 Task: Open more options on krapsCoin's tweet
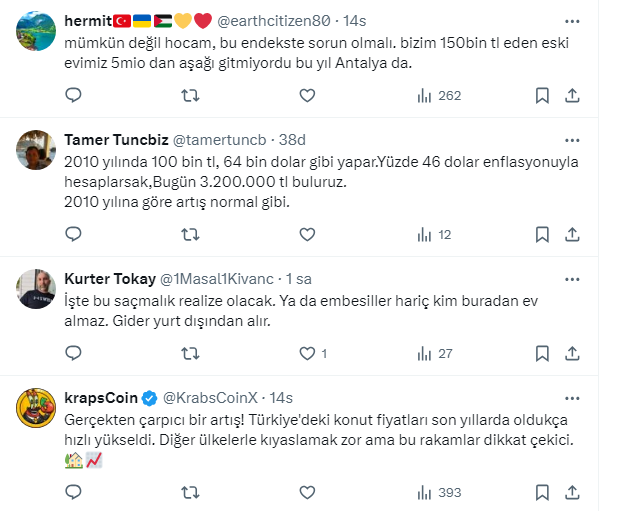[572, 398]
